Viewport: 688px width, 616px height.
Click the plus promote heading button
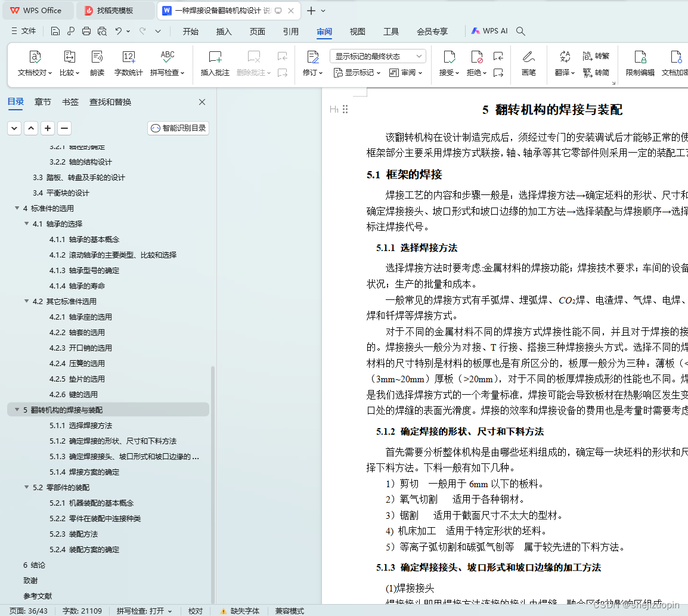[x=48, y=128]
